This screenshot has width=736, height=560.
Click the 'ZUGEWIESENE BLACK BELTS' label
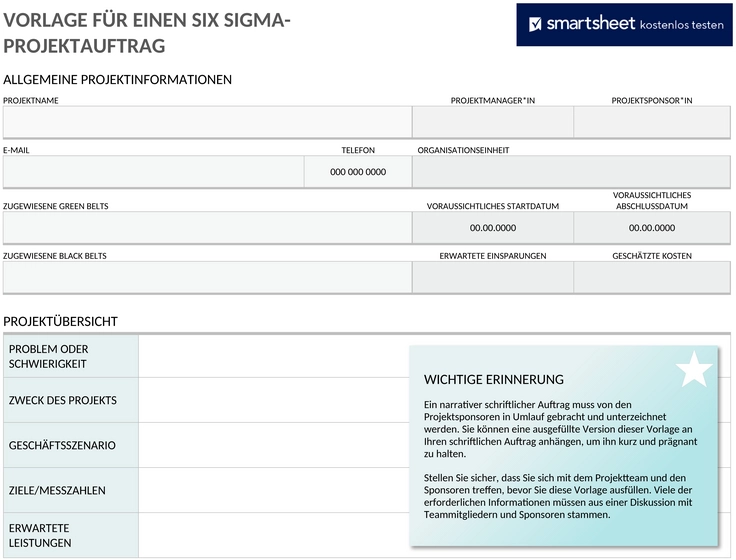[55, 256]
